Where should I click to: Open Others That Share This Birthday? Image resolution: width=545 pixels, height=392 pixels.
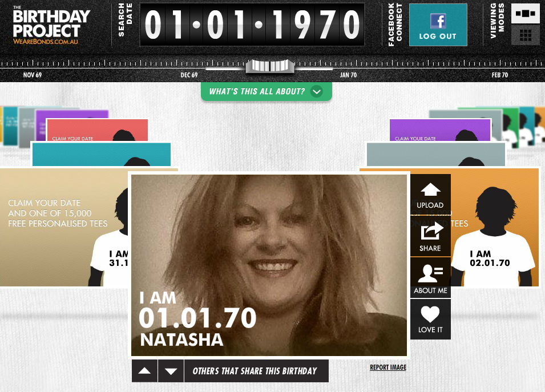tap(256, 371)
